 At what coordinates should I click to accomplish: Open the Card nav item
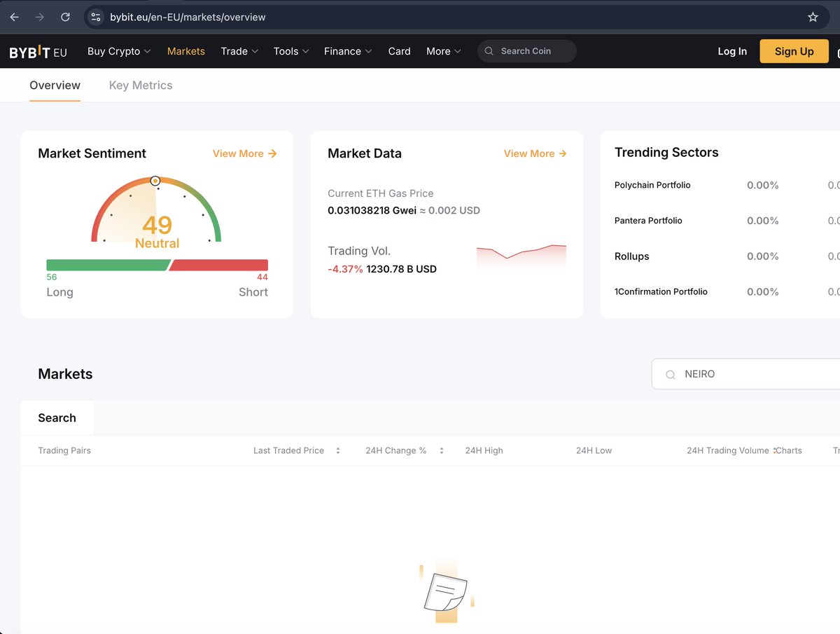click(x=399, y=51)
